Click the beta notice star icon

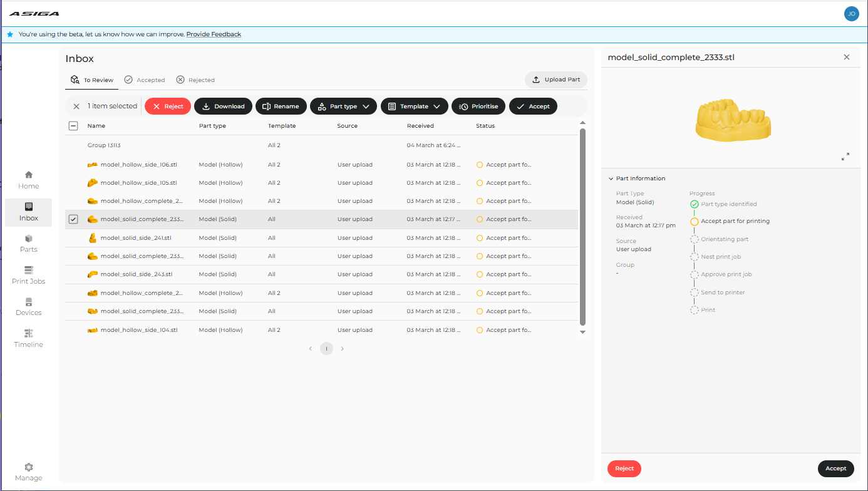point(10,34)
